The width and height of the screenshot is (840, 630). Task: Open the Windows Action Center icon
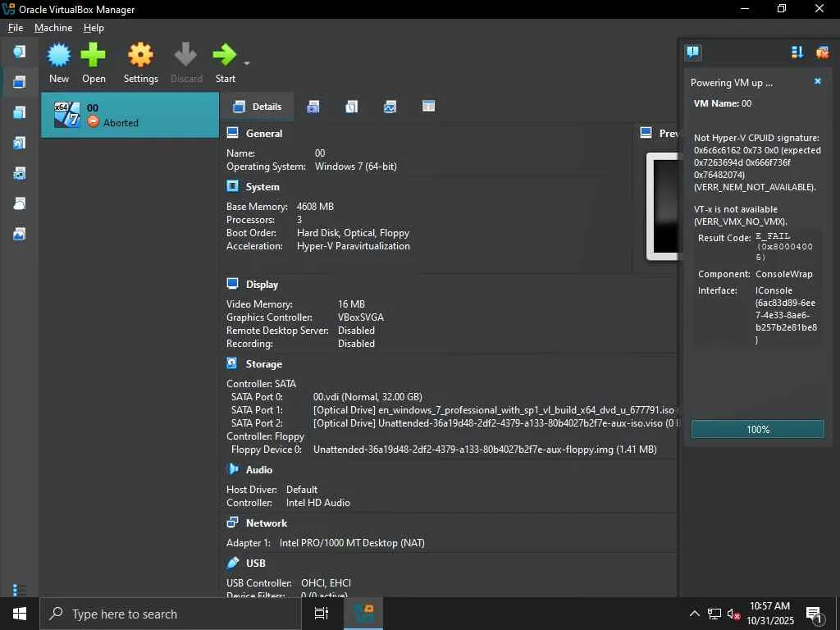[815, 614]
